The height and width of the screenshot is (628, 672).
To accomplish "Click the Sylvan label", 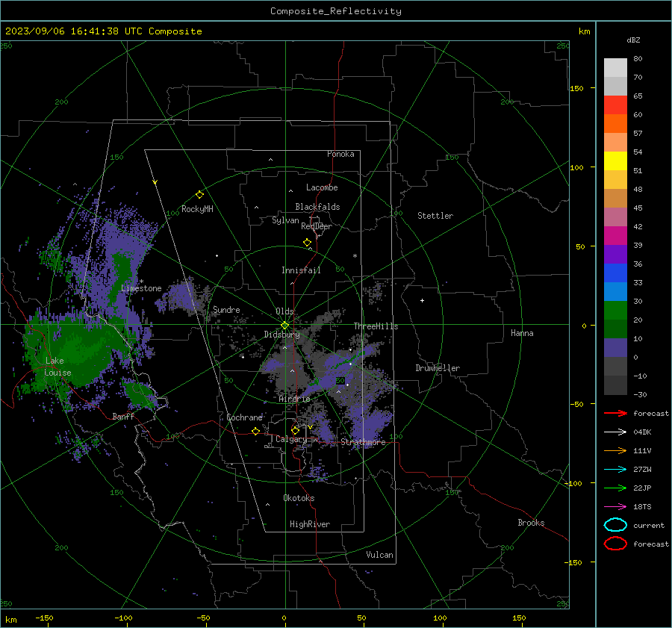I will (x=285, y=220).
